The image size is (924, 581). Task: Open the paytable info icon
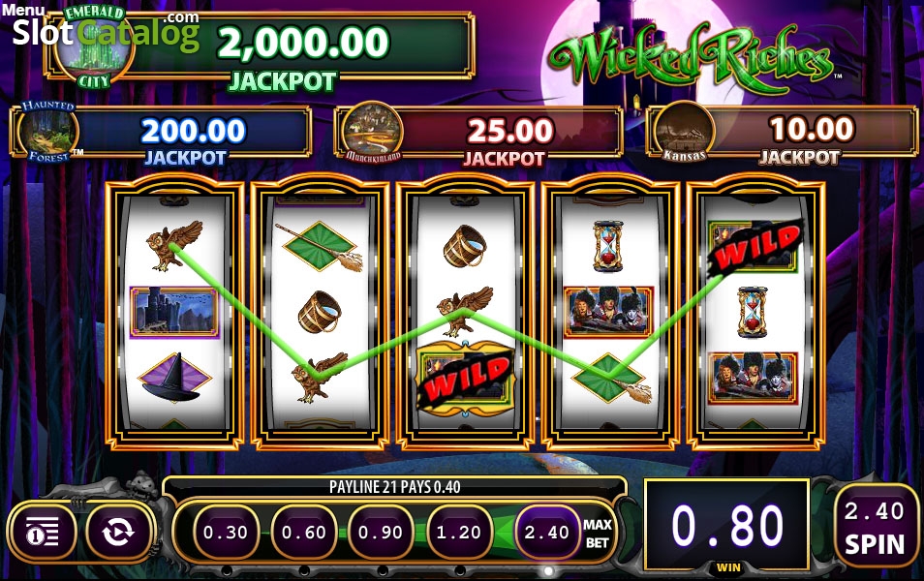click(42, 533)
